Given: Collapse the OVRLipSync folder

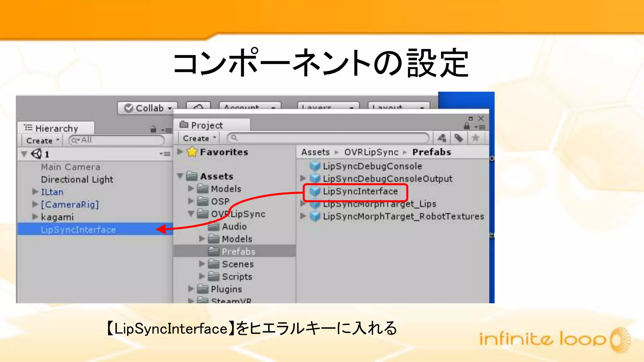Looking at the screenshot, I should [x=191, y=214].
